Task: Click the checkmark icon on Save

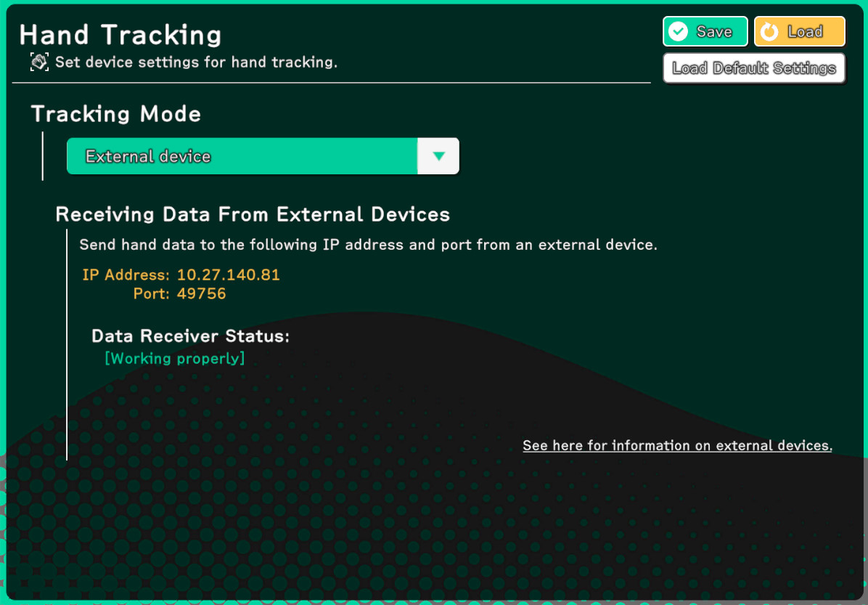Action: (x=679, y=32)
